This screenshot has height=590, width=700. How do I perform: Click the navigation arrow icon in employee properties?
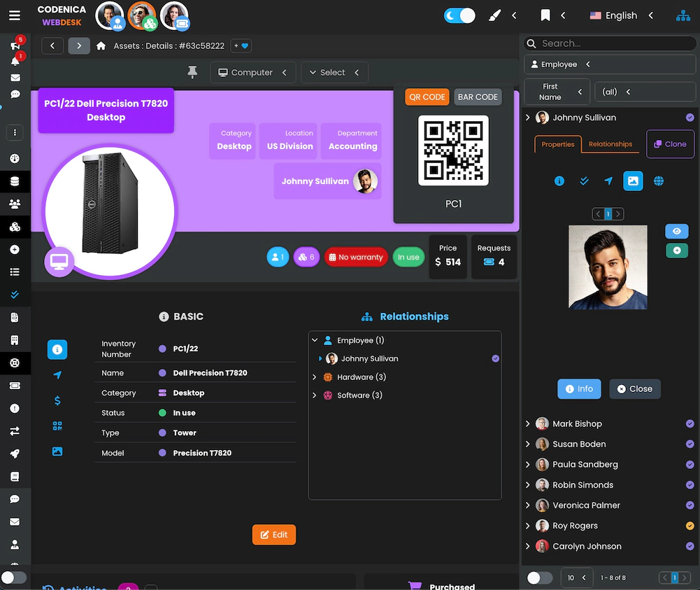[x=608, y=181]
